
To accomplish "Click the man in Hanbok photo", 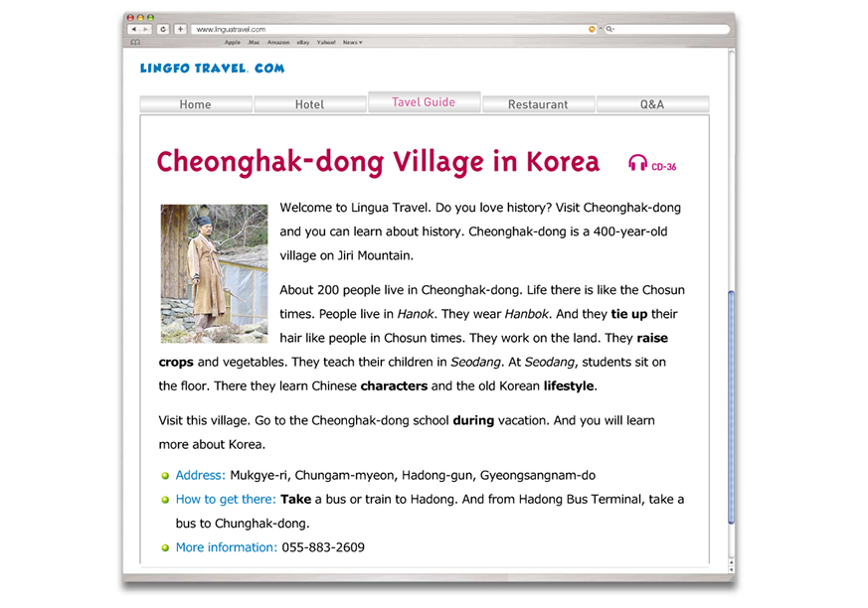I will [214, 273].
